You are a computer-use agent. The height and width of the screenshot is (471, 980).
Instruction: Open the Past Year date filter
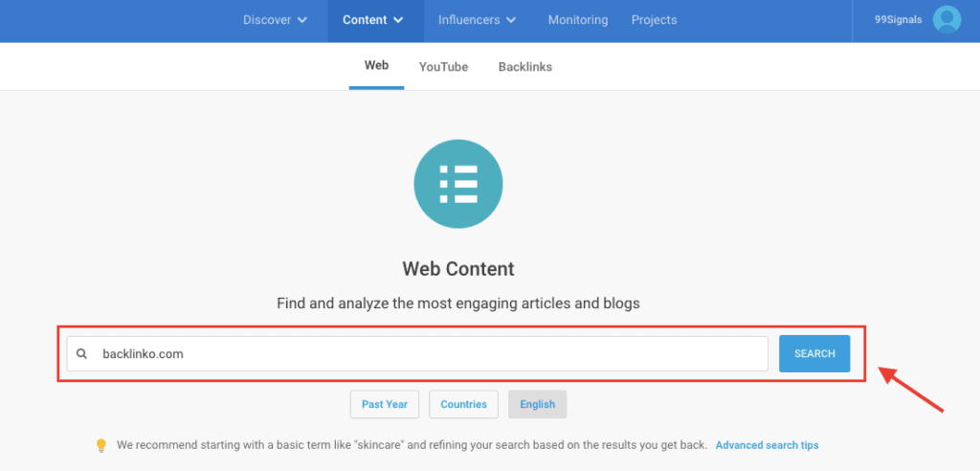click(385, 404)
